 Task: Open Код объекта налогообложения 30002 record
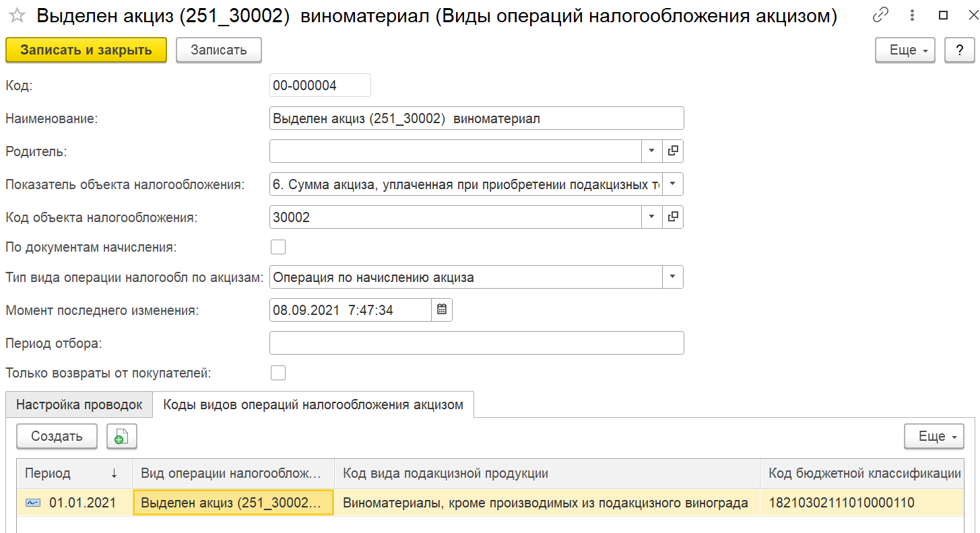(673, 217)
